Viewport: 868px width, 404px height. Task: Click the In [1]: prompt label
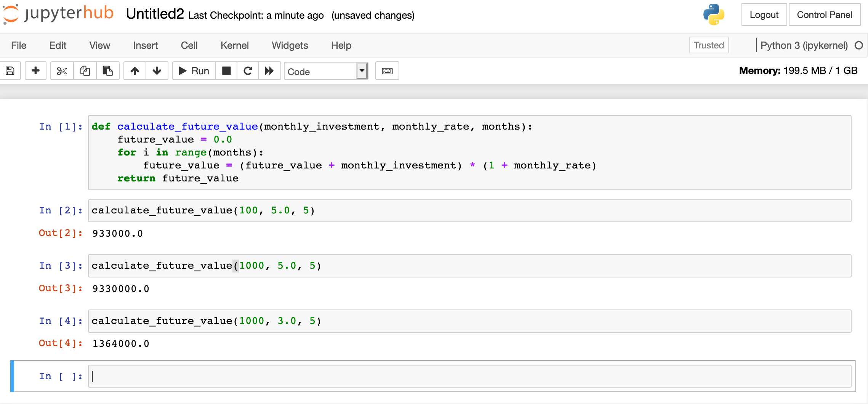[x=61, y=127]
